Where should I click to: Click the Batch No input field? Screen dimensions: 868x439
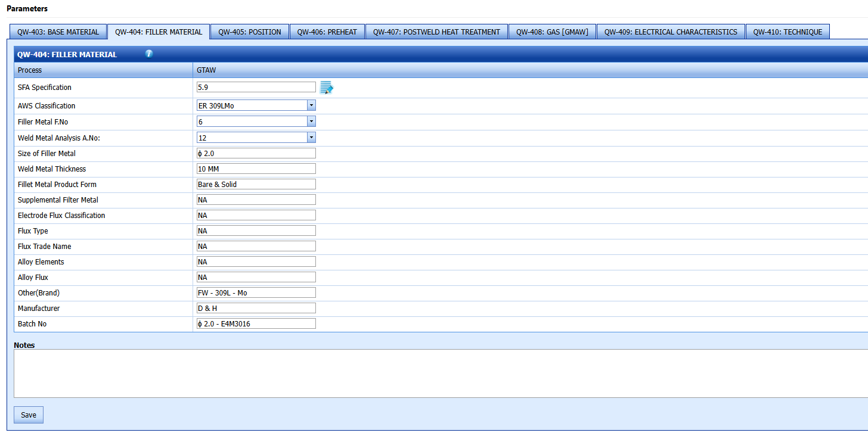click(x=256, y=324)
